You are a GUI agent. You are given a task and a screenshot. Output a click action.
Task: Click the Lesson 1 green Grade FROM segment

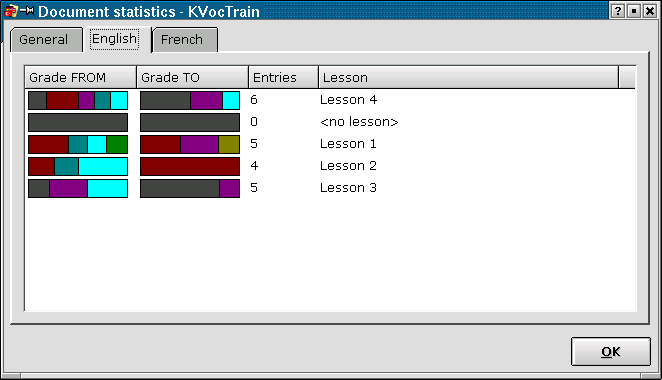pos(117,144)
